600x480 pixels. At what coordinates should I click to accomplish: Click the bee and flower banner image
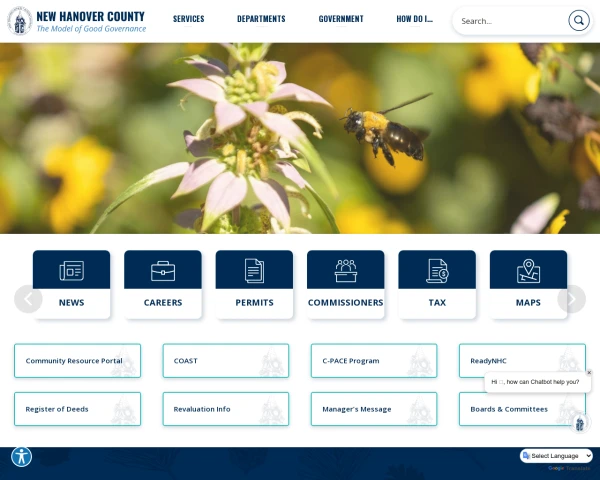coord(300,138)
